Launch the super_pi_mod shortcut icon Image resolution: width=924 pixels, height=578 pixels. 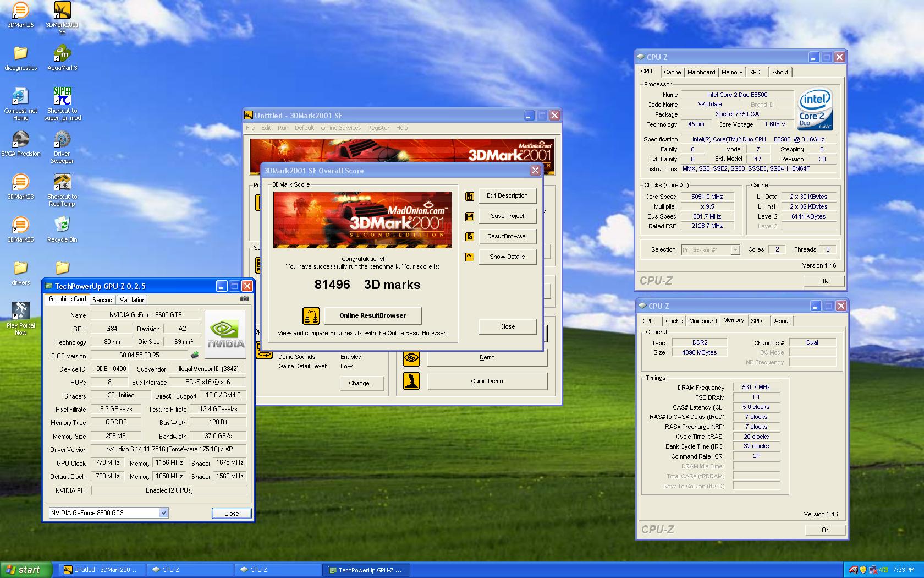(62, 104)
